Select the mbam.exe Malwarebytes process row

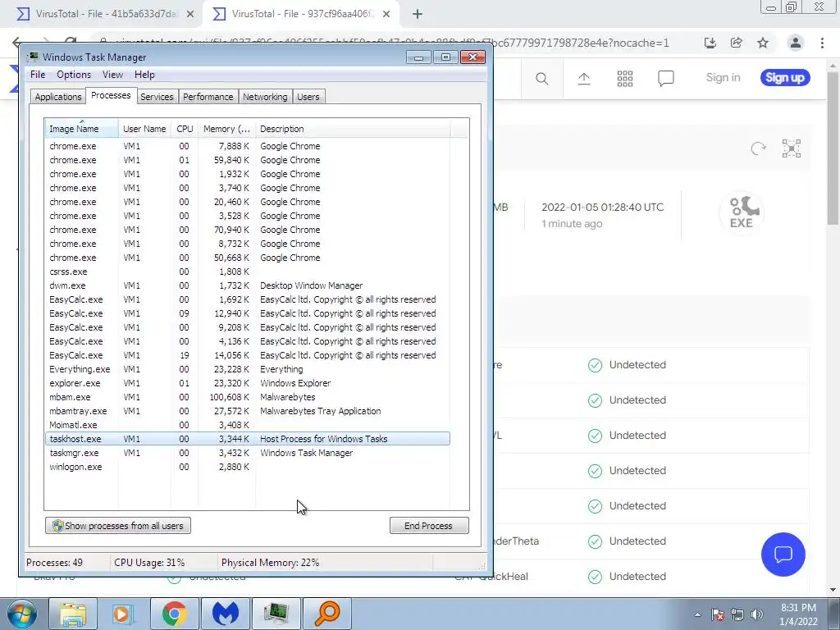(x=248, y=397)
